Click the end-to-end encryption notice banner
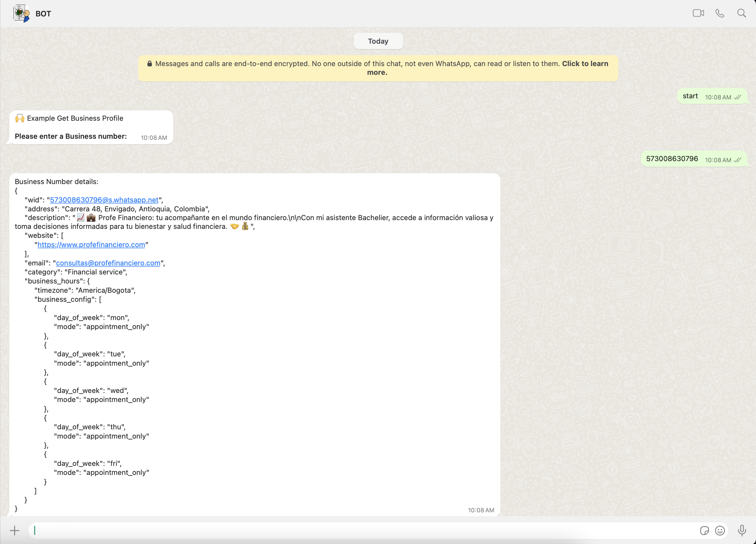Viewport: 756px width, 544px height. [x=378, y=68]
